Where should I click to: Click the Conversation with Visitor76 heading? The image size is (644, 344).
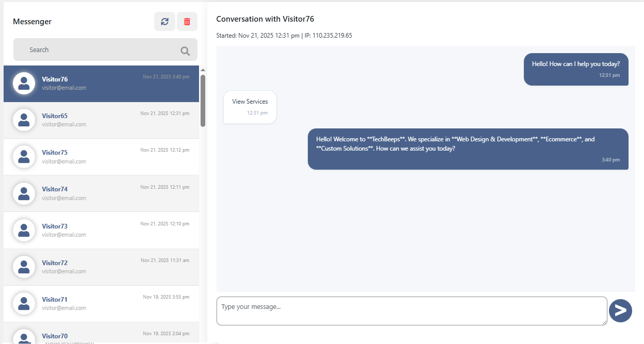pos(265,19)
